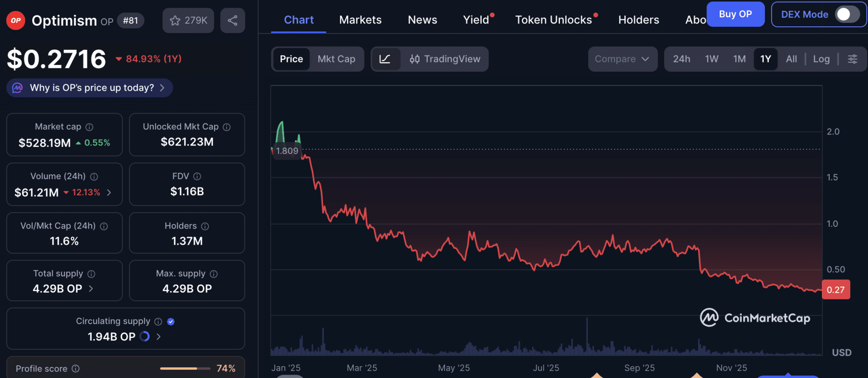Open the Compare dropdown
The width and height of the screenshot is (868, 378).
622,59
